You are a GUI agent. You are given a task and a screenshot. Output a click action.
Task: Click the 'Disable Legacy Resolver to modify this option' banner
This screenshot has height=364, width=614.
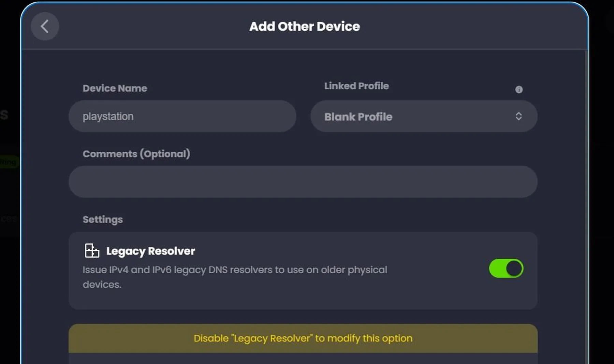pos(303,338)
